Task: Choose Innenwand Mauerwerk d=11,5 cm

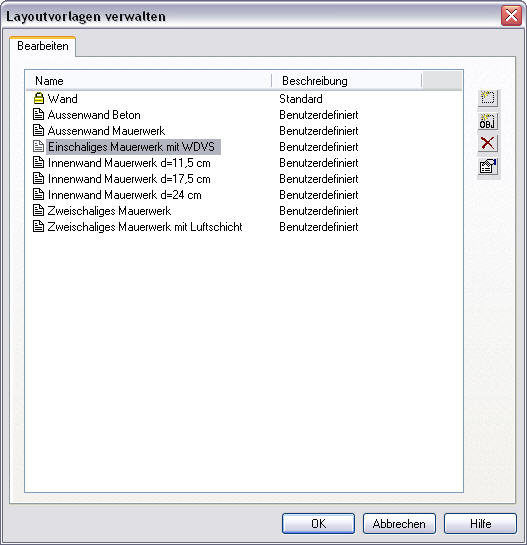Action: [129, 163]
